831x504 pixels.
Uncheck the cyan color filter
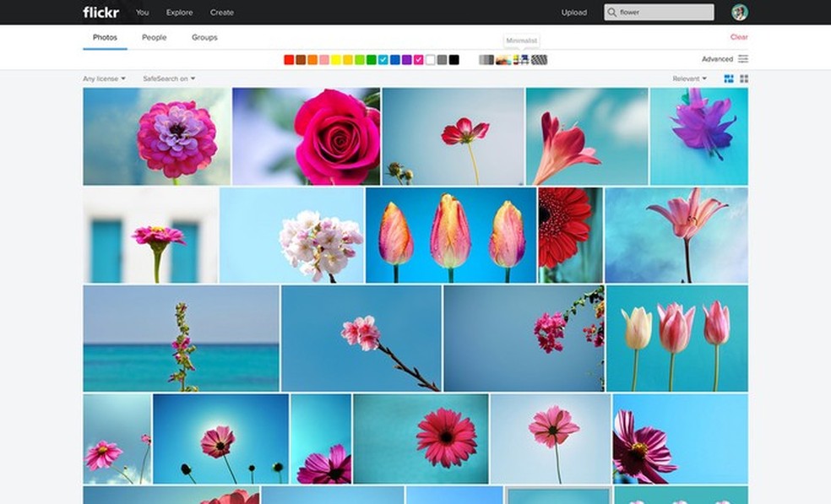tap(383, 60)
